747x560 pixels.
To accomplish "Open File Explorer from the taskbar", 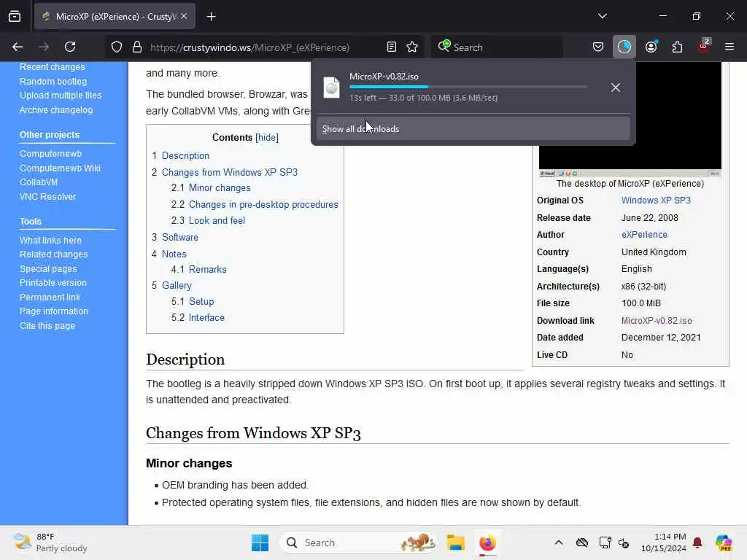I will coord(455,542).
